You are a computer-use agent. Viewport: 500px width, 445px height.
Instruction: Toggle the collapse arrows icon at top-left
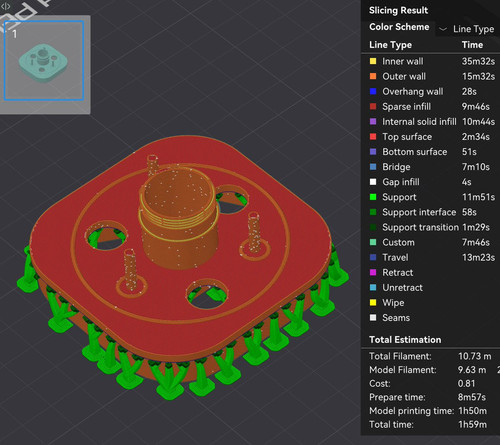click(x=6, y=6)
